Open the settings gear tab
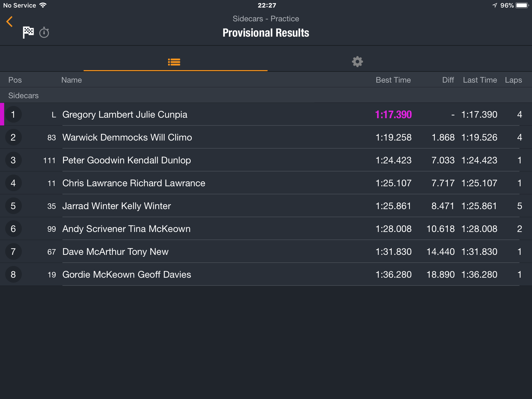 [x=357, y=62]
